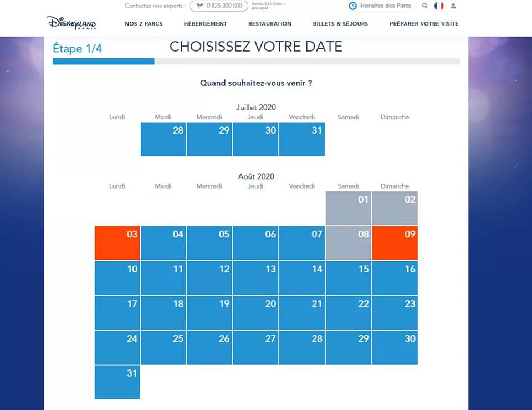Click the Mickey phone icon beside 0 825 300 500
Viewport: 532px width, 410px height.
200,6
